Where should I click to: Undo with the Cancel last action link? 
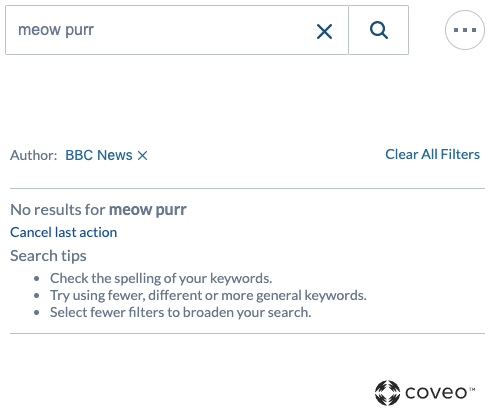(x=64, y=232)
